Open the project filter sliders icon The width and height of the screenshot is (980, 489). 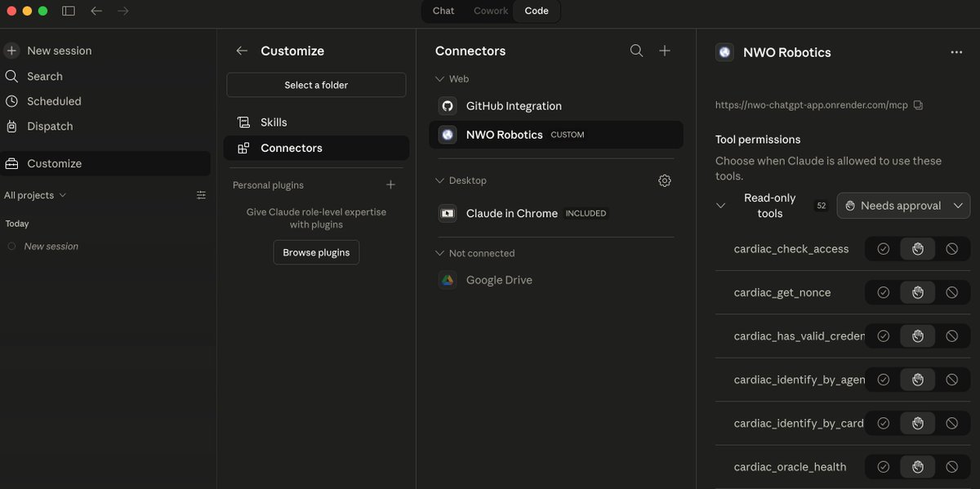(x=202, y=195)
